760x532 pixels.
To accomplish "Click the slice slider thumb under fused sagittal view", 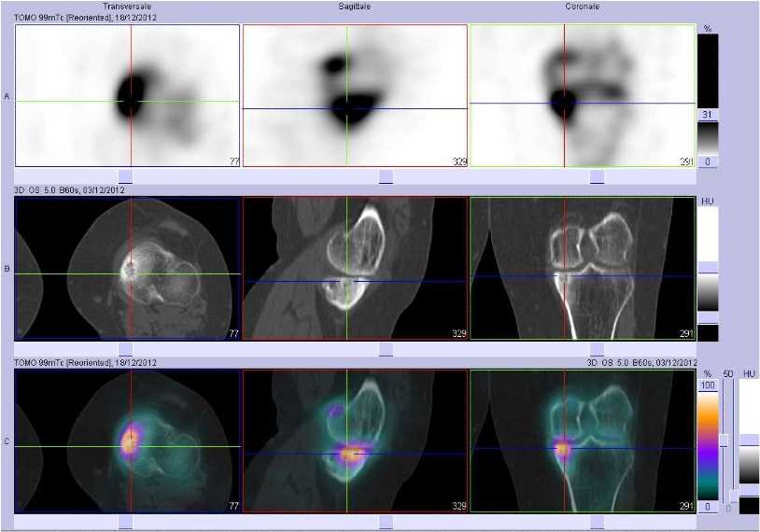I will pyautogui.click(x=386, y=522).
